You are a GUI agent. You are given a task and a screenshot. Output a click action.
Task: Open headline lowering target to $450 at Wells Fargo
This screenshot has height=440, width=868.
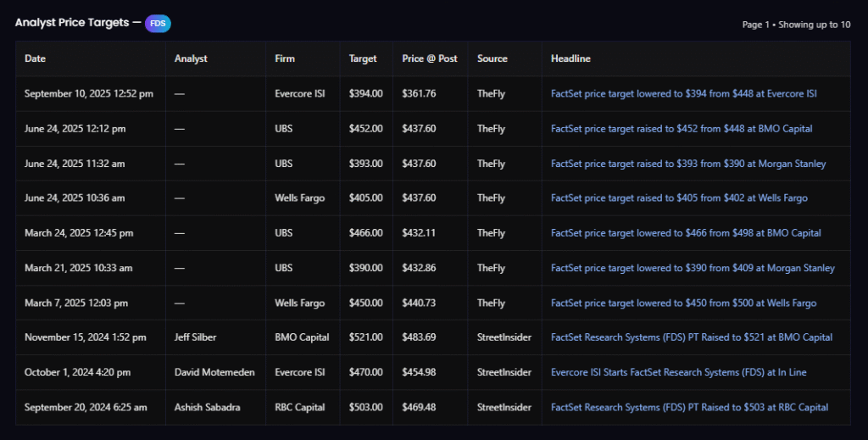684,303
